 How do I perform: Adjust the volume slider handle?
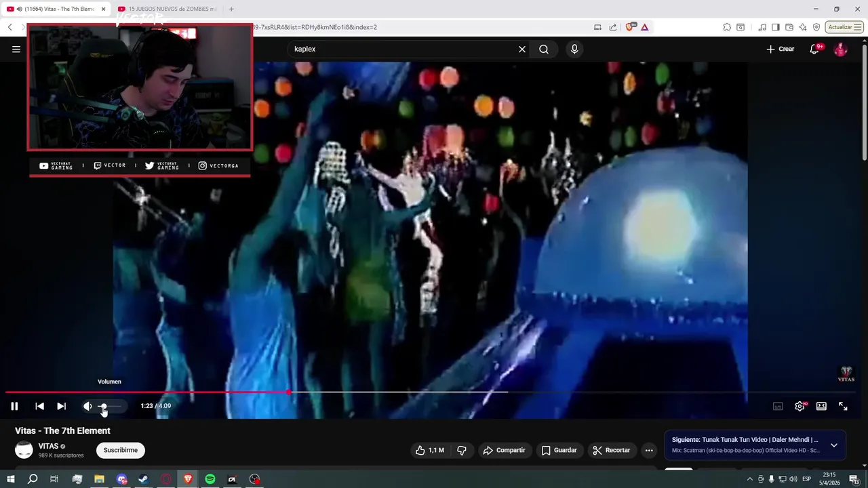coord(103,406)
